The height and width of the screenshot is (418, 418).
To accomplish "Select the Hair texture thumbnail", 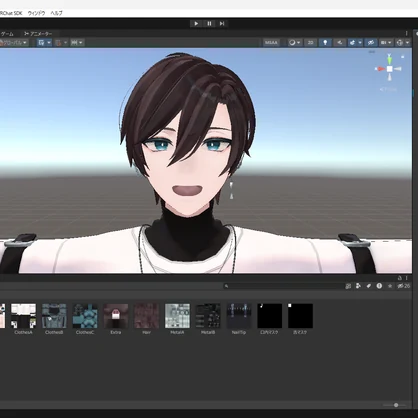I will pyautogui.click(x=146, y=316).
